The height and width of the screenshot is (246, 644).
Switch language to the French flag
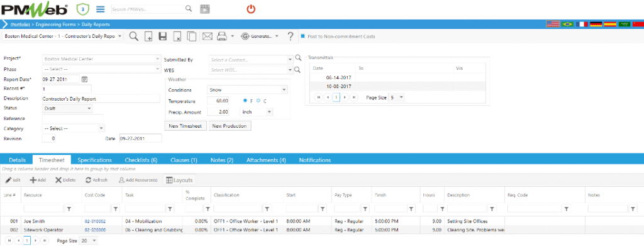[582, 25]
